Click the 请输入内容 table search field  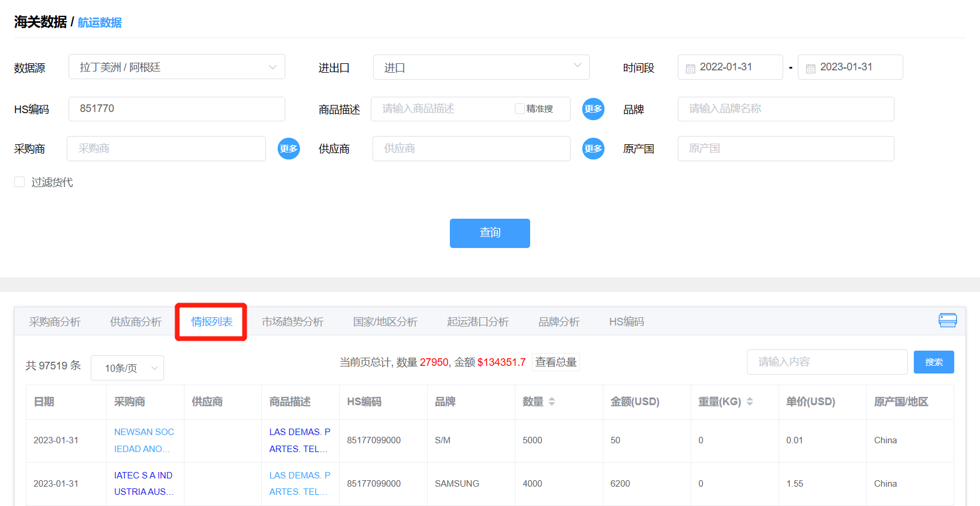click(827, 362)
